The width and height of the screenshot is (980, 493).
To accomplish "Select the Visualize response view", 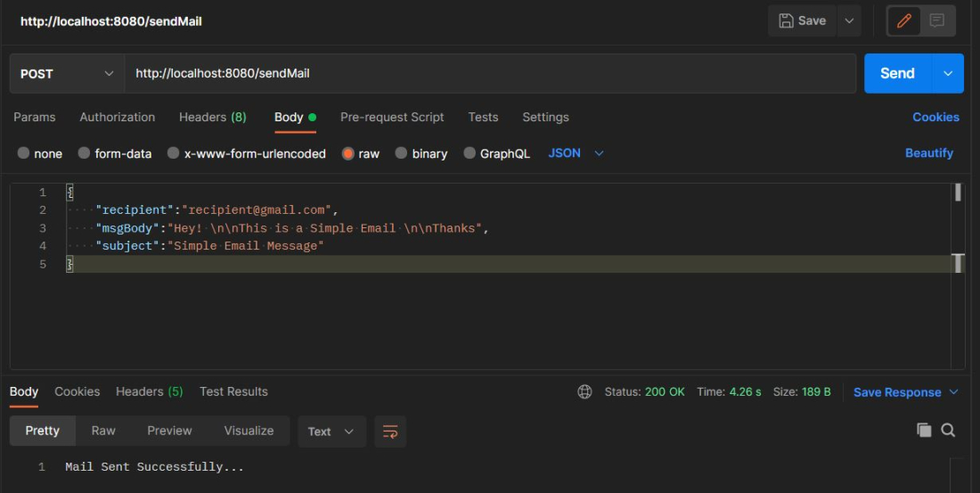I will pos(249,431).
